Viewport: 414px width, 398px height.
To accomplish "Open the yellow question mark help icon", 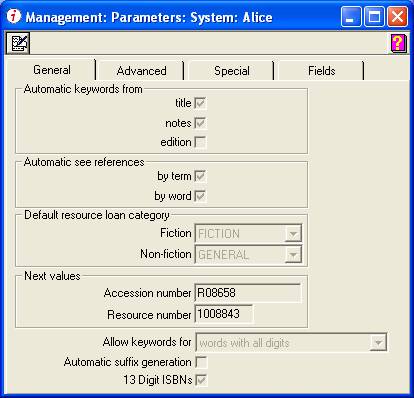I will [398, 43].
